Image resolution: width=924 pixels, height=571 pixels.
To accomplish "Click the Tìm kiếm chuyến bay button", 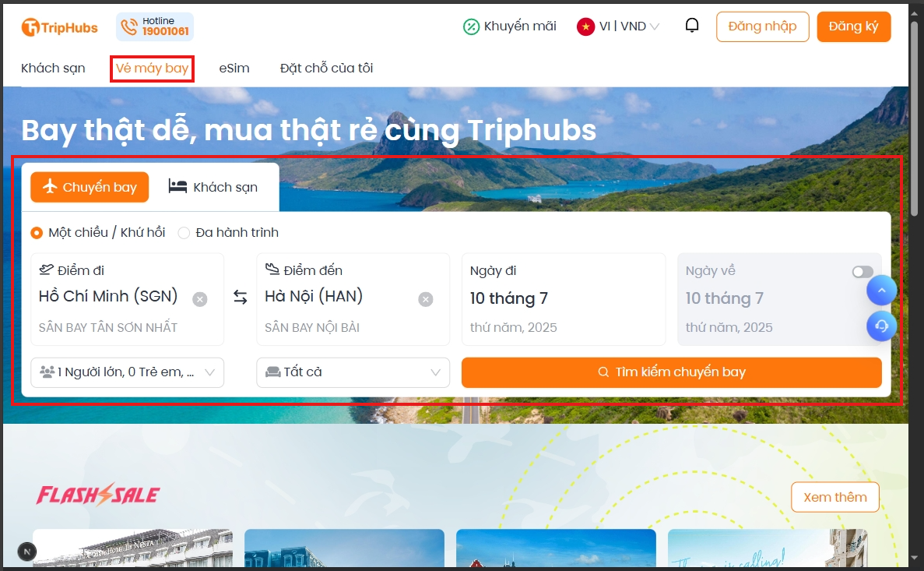I will [x=671, y=372].
